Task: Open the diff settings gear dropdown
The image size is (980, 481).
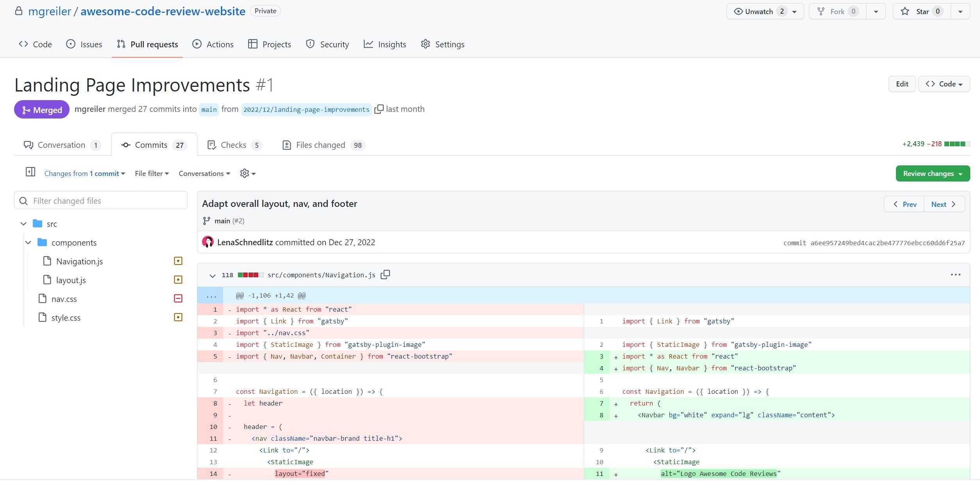Action: pyautogui.click(x=248, y=173)
